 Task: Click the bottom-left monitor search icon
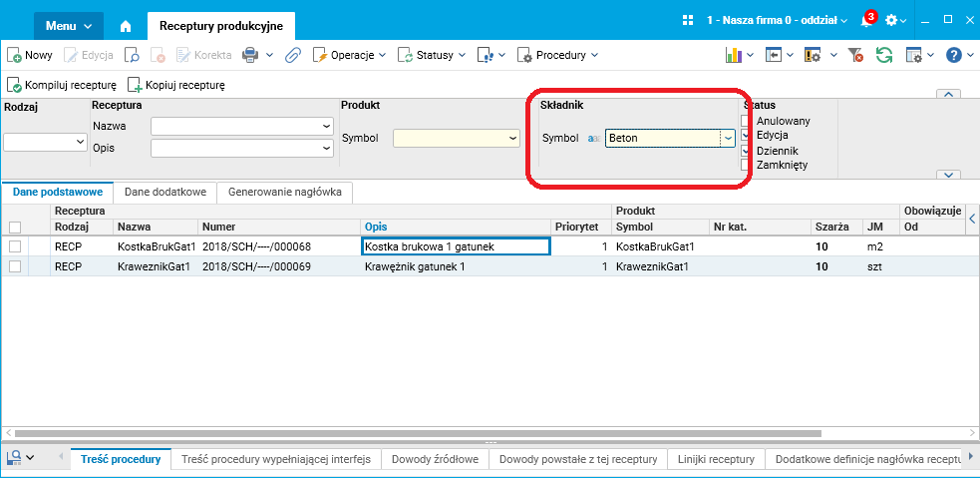(x=14, y=458)
